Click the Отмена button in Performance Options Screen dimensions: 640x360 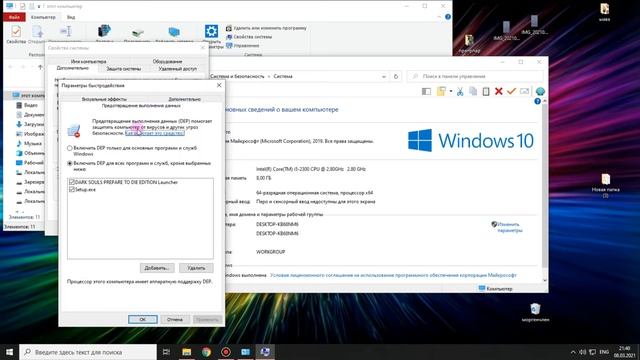(x=175, y=319)
